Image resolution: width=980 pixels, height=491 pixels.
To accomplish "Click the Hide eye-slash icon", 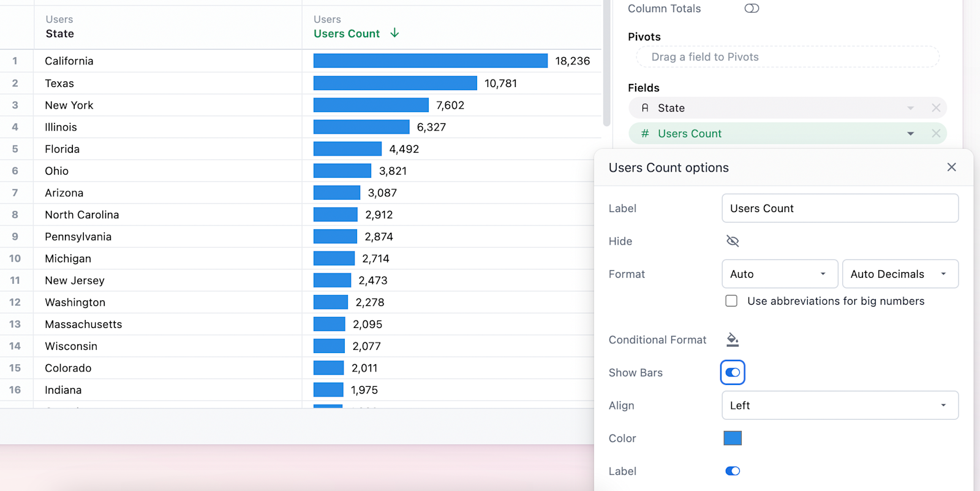I will 733,241.
